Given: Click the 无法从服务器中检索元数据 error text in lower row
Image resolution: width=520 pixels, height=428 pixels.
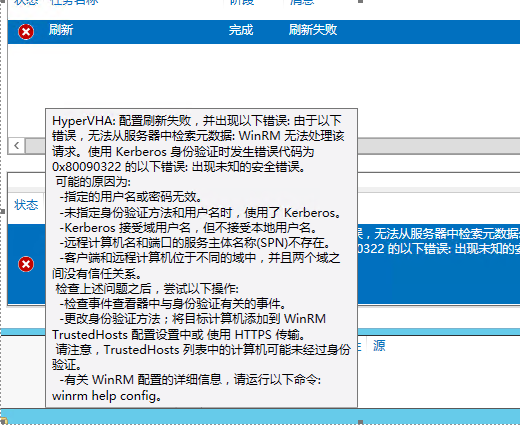Looking at the screenshot, I should pos(447,234).
